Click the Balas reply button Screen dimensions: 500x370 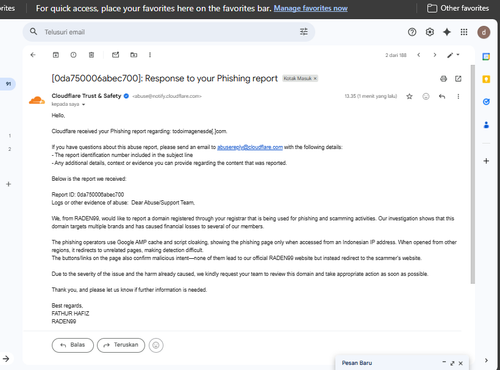73,345
